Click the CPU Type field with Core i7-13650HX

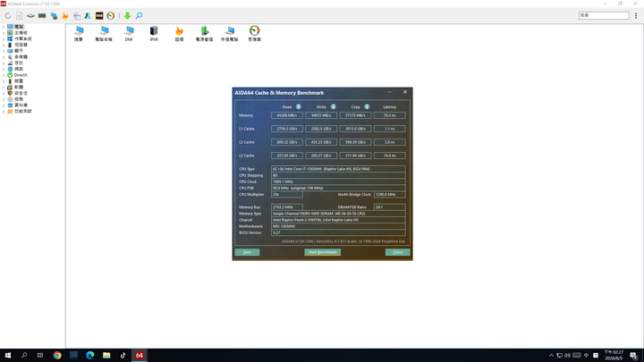338,169
